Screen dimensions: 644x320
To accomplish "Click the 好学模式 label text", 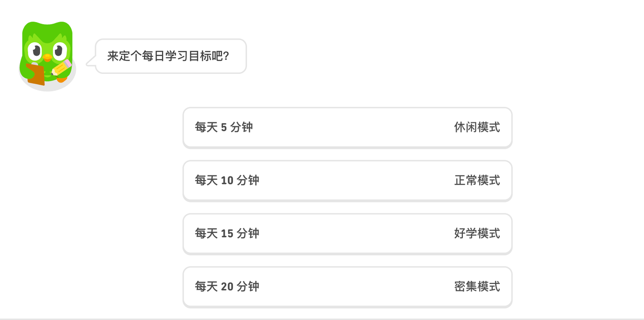I will tap(476, 233).
